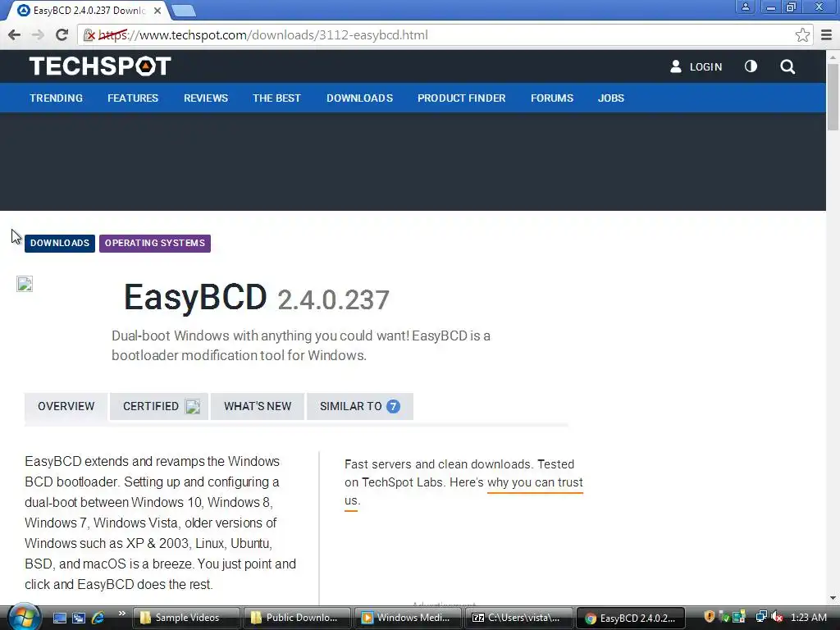Open the FEATURES nav item
Image resolution: width=840 pixels, height=630 pixels.
(133, 98)
